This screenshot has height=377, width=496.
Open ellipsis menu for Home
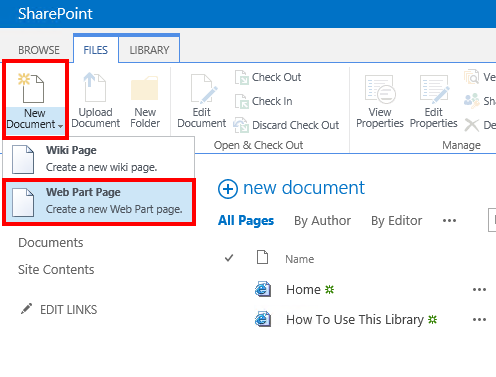point(479,290)
